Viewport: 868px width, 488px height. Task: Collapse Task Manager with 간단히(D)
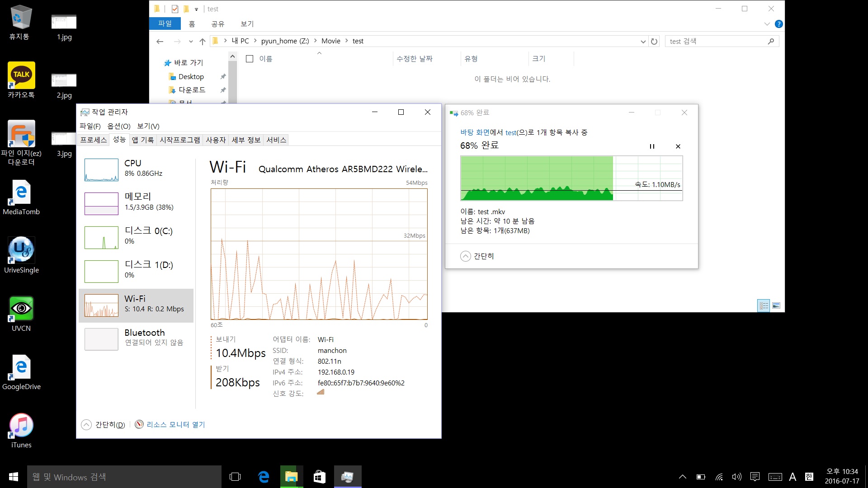(103, 425)
